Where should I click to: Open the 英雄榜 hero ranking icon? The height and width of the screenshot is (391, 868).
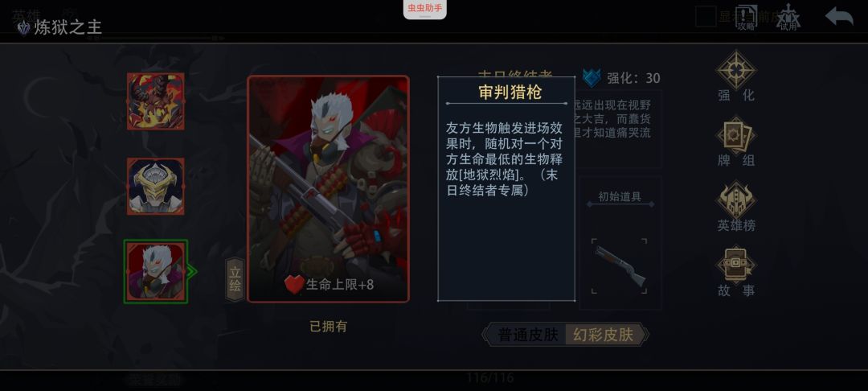tap(735, 206)
